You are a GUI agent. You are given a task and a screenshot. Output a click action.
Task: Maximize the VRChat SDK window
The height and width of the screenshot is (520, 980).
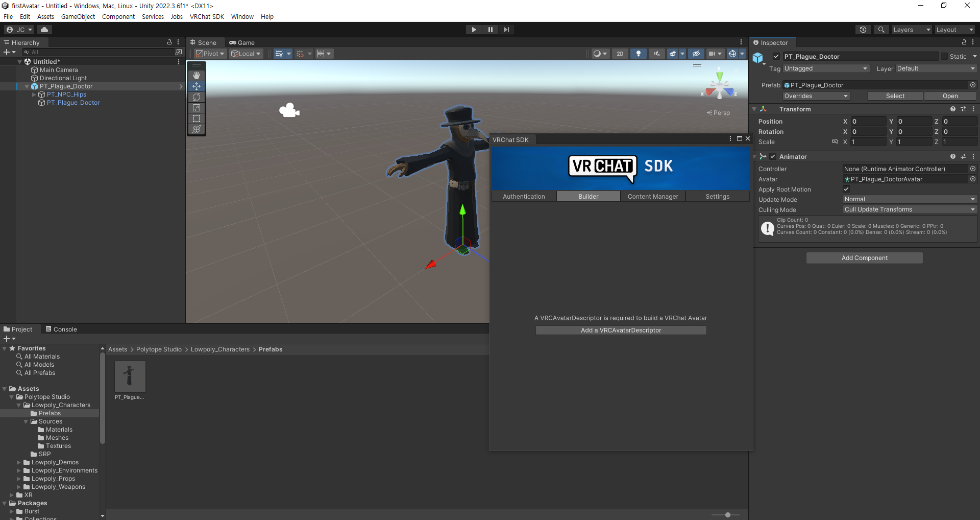[x=739, y=138]
